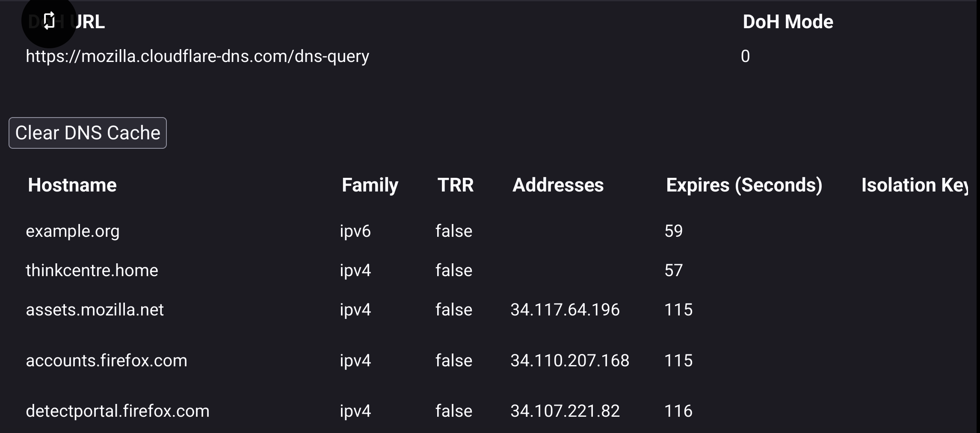Click the mozilla.cloudflare-dns.com DoH URL text
This screenshot has width=980, height=433.
coord(197,56)
